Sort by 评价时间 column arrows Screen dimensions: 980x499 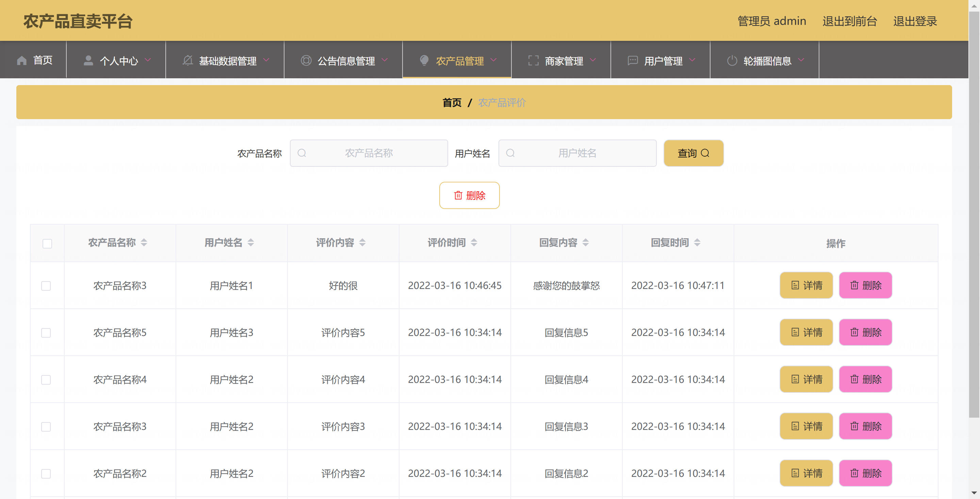(x=474, y=242)
